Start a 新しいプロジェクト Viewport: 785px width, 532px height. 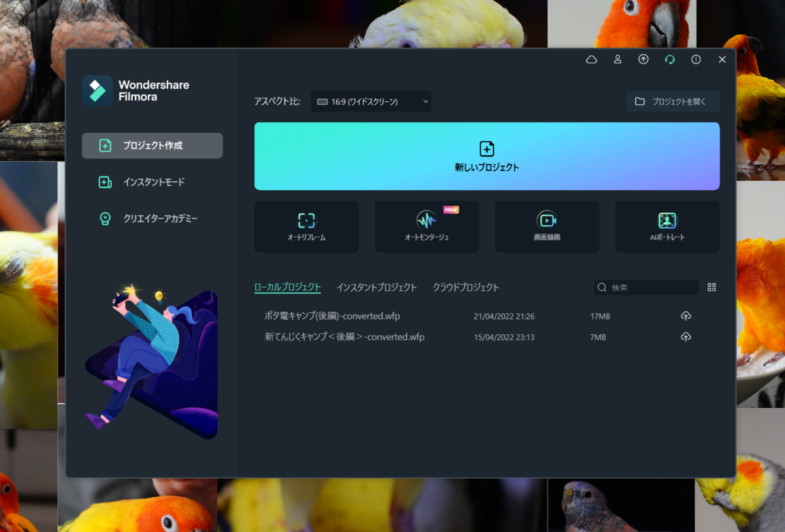(487, 156)
